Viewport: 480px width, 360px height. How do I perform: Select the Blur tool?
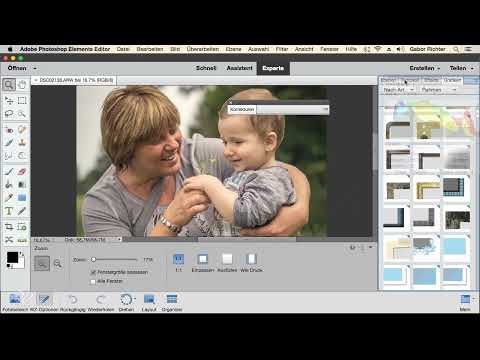click(9, 156)
